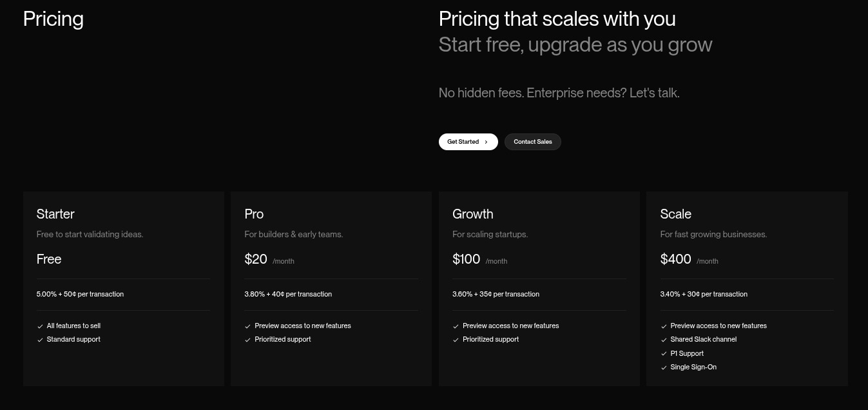The width and height of the screenshot is (868, 410).
Task: Click the Pricing section heading
Action: click(53, 19)
